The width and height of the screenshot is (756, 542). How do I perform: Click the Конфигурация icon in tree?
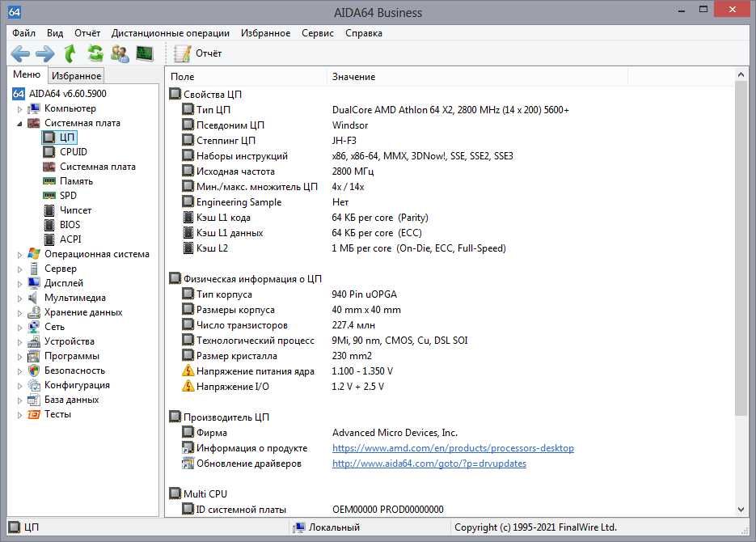[x=33, y=385]
